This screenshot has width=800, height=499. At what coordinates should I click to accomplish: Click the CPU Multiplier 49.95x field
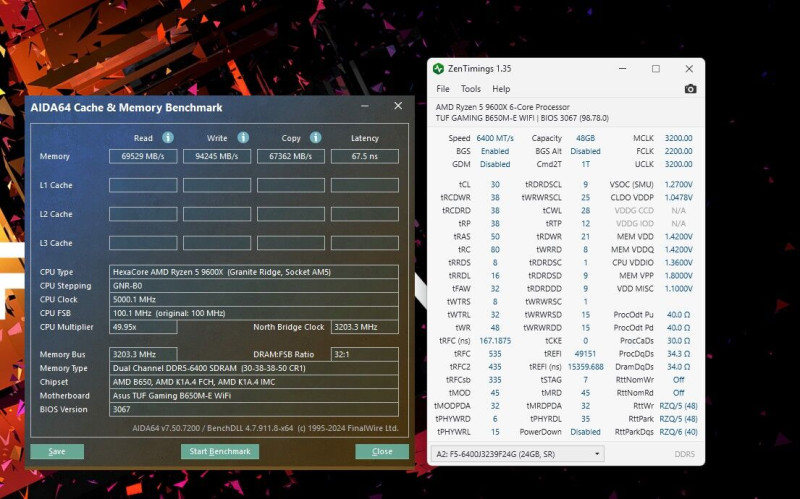(143, 327)
